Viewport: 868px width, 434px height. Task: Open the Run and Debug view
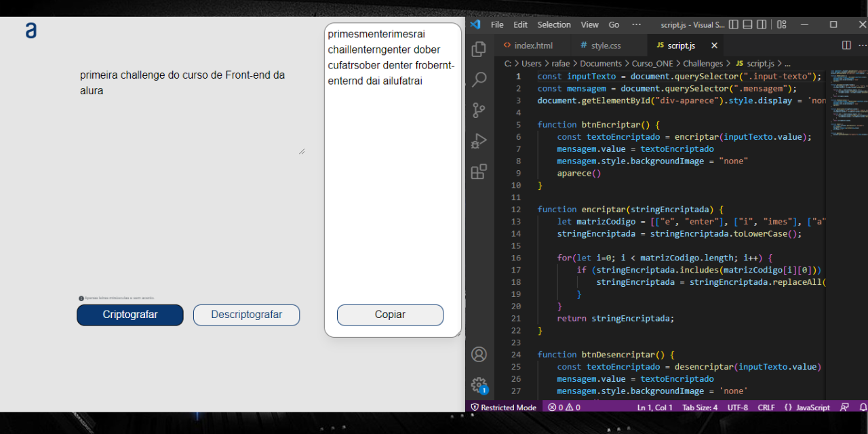[x=479, y=140]
